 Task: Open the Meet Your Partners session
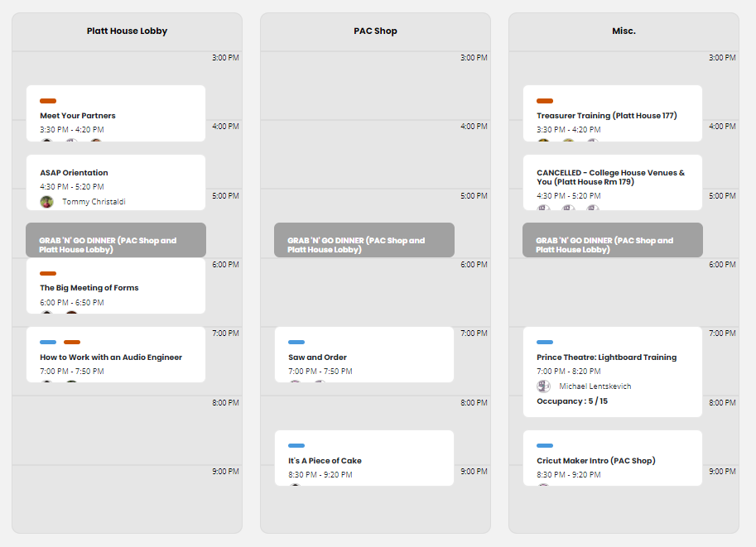point(116,113)
